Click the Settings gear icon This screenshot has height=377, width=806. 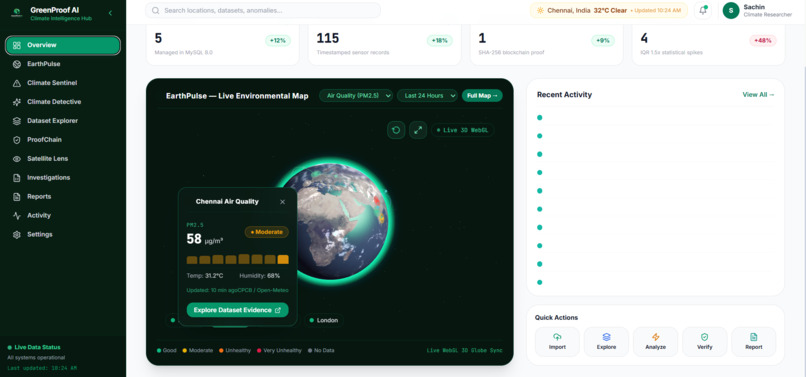click(17, 235)
